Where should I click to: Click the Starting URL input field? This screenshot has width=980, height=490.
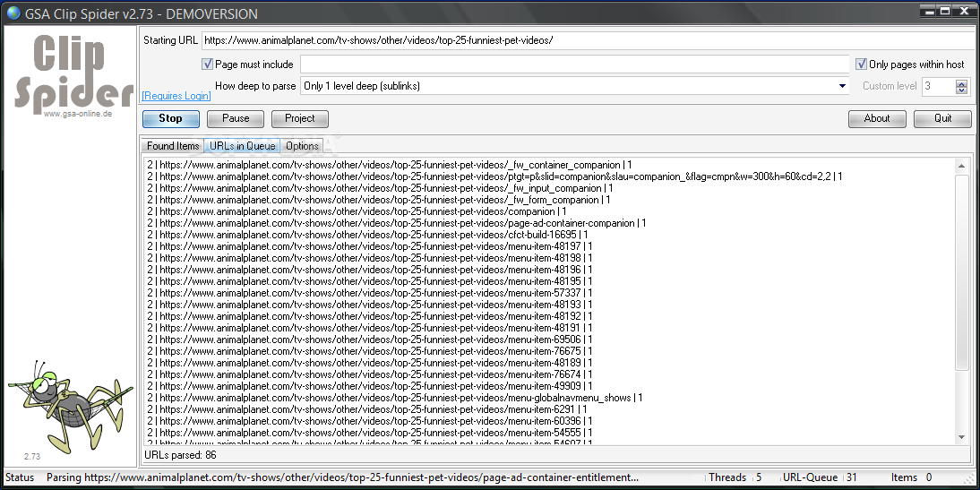click(x=589, y=40)
